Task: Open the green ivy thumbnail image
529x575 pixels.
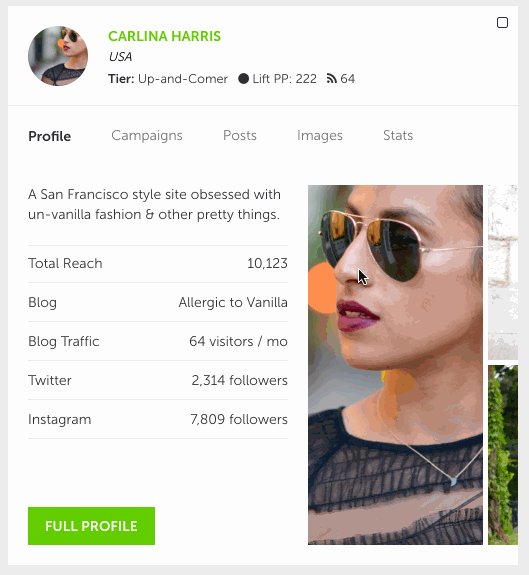Action: (503, 455)
